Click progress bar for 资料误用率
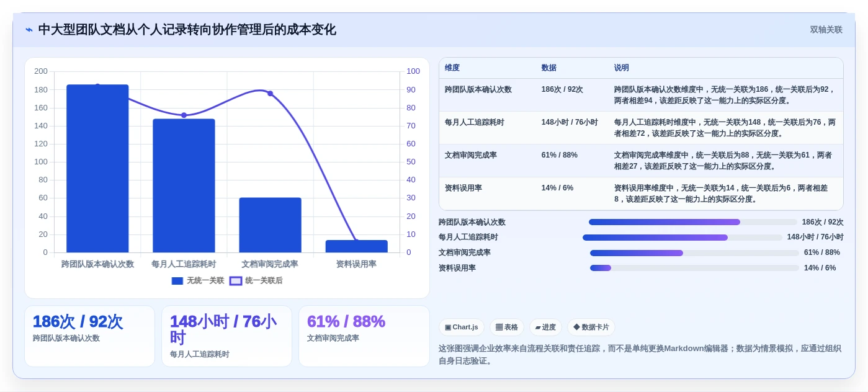 (694, 268)
